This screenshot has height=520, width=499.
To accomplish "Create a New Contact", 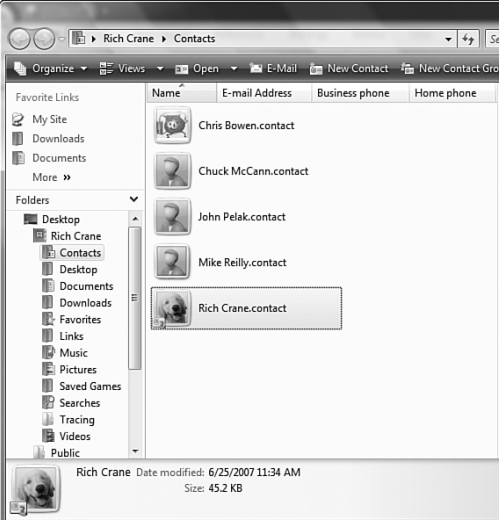I will point(349,69).
